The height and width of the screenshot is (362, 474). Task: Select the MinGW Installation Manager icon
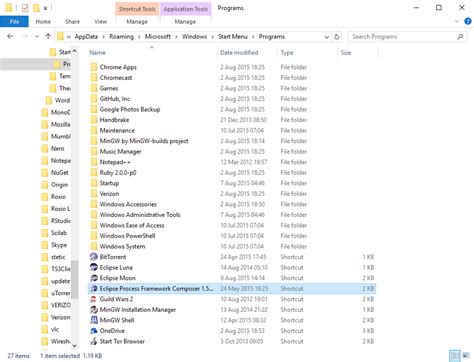coord(94,310)
